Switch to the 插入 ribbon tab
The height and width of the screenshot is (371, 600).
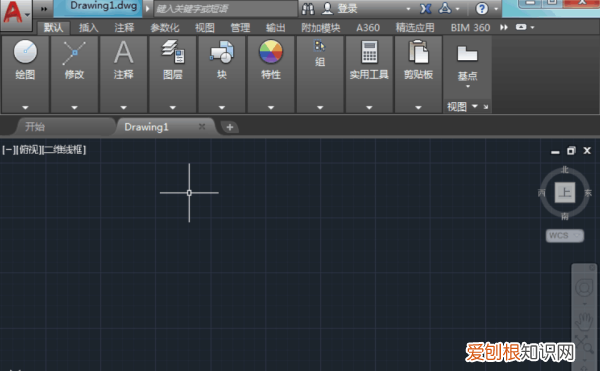pyautogui.click(x=89, y=28)
